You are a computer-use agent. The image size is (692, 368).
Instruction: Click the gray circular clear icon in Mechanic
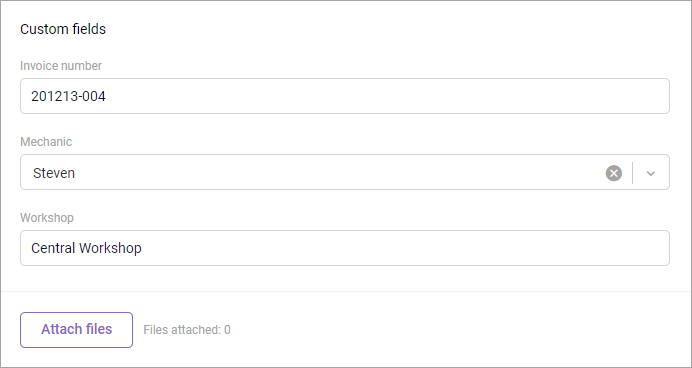[x=613, y=173]
